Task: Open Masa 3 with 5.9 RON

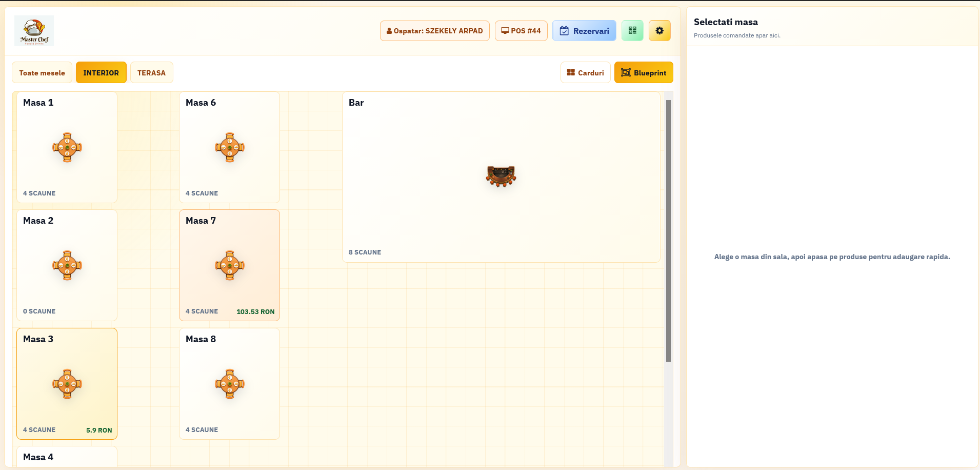Action: [67, 384]
